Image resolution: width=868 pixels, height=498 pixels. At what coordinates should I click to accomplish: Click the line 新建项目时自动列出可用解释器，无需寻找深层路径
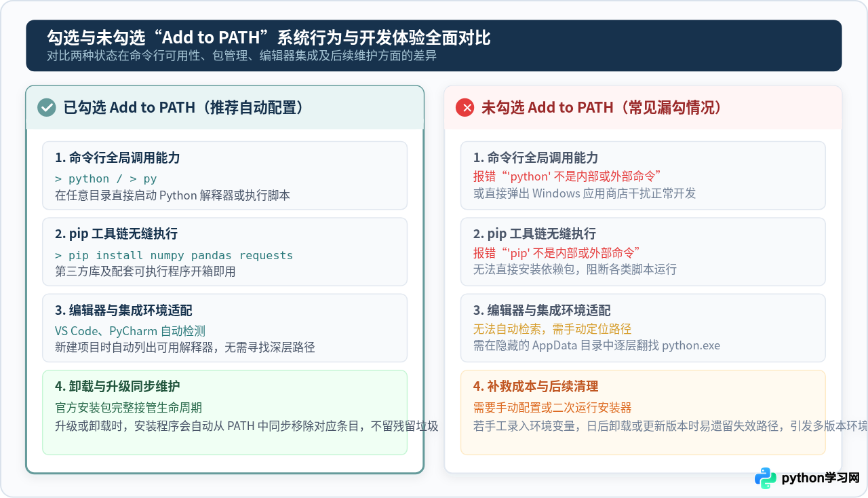coord(185,347)
